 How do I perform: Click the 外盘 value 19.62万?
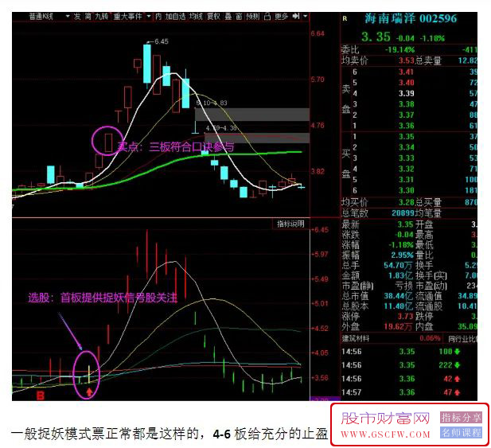click(398, 326)
